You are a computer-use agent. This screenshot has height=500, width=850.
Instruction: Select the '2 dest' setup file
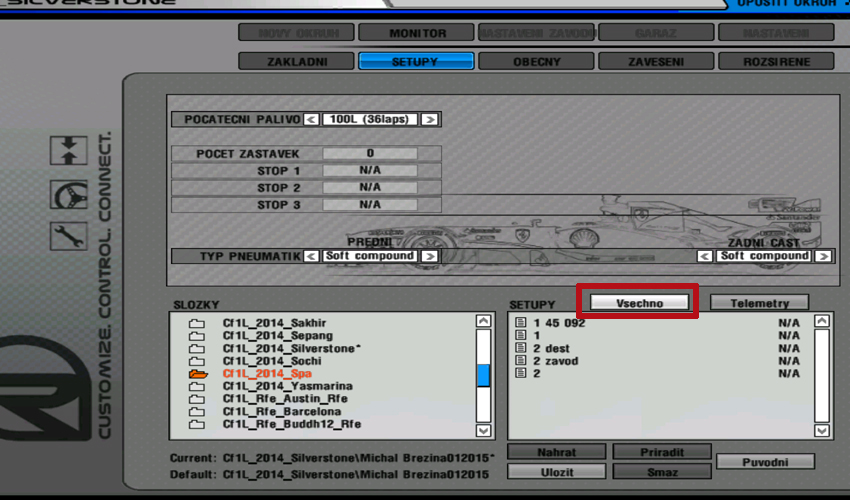[x=550, y=348]
